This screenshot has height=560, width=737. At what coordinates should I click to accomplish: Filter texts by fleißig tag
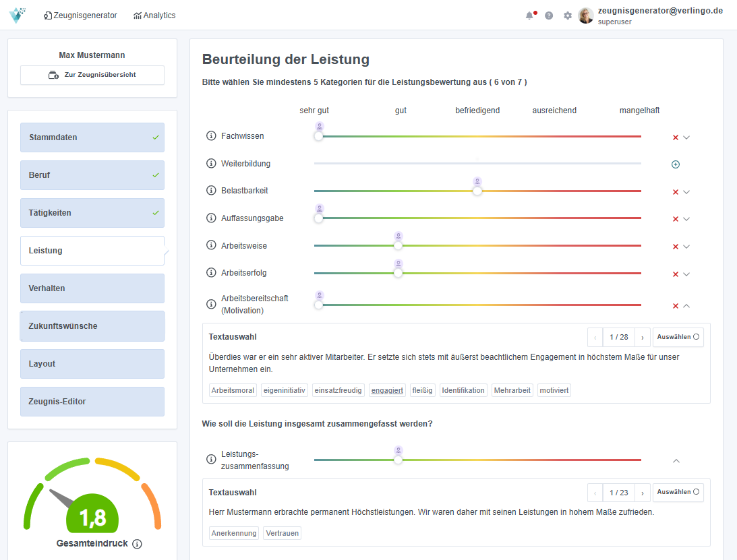click(x=422, y=390)
